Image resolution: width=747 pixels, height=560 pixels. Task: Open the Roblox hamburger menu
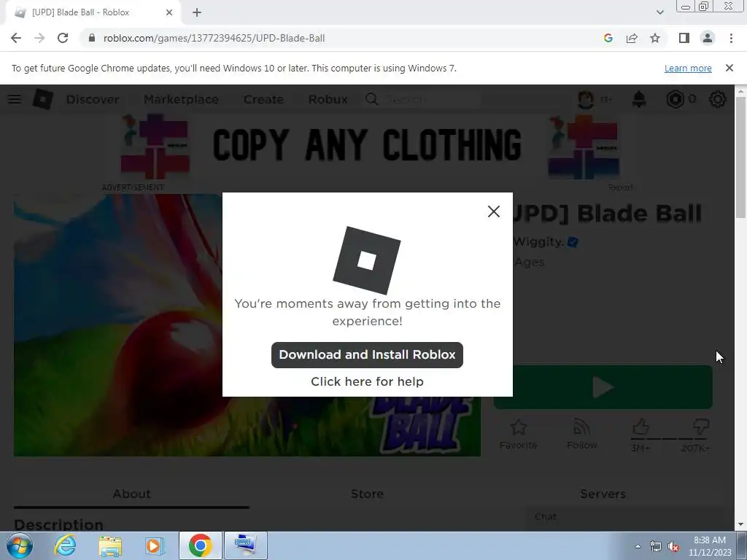pyautogui.click(x=15, y=99)
